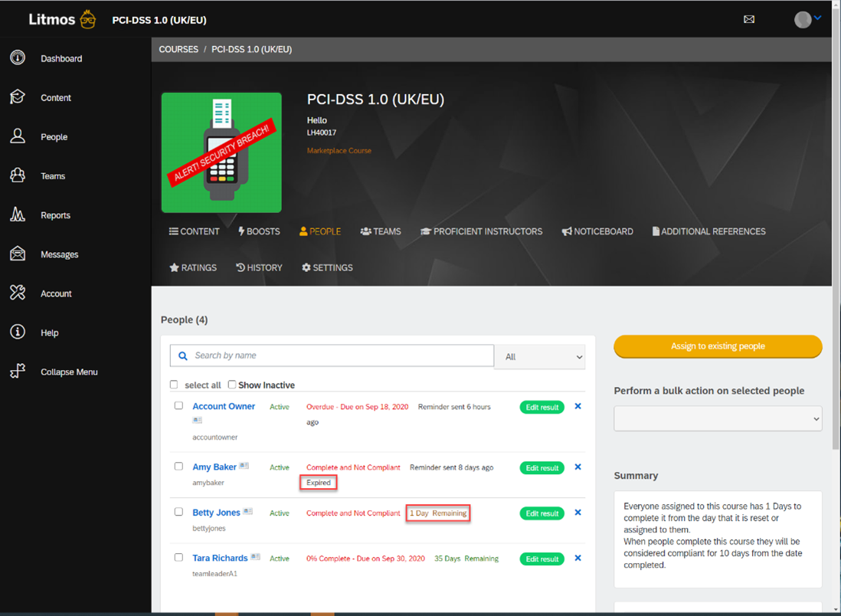841x616 pixels.
Task: Select the Account Owner row checkbox
Action: [178, 405]
